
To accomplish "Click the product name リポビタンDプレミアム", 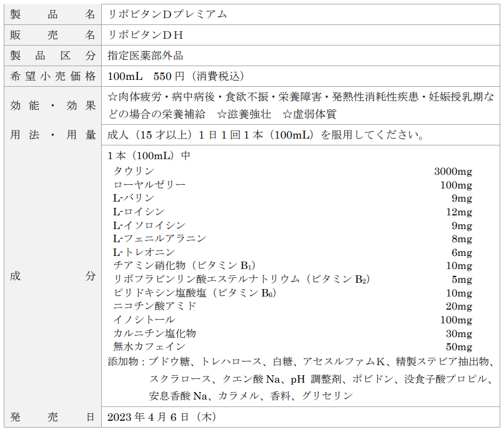I will (167, 14).
